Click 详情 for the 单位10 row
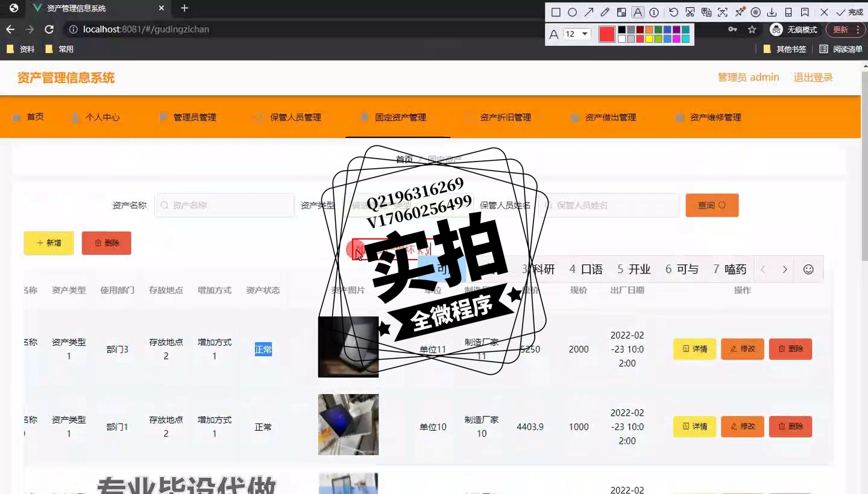This screenshot has width=868, height=494. tap(694, 427)
